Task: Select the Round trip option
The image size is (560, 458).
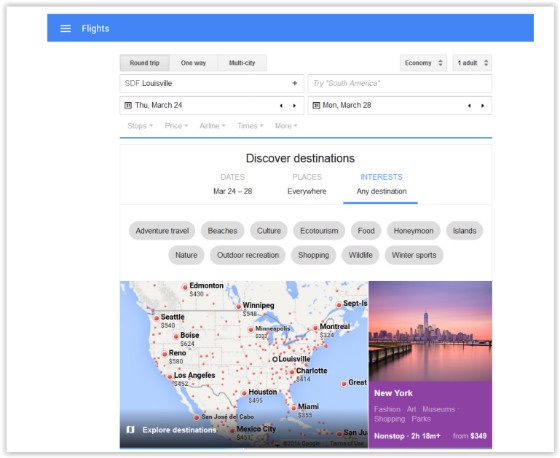Action: (145, 63)
